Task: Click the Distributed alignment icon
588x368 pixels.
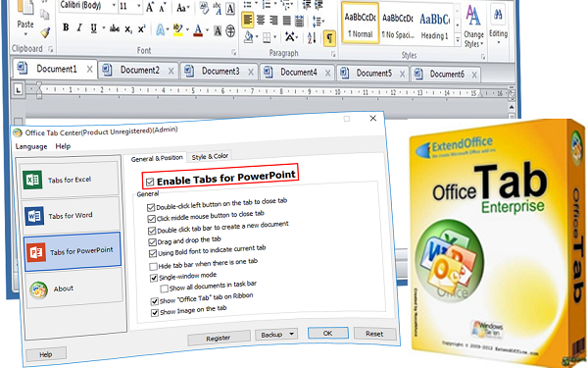Action: (299, 21)
